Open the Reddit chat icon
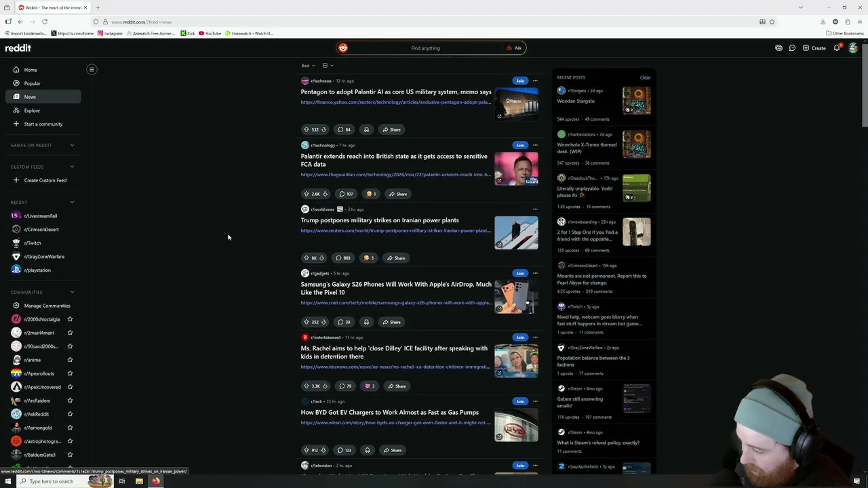This screenshot has height=488, width=868. tap(792, 48)
